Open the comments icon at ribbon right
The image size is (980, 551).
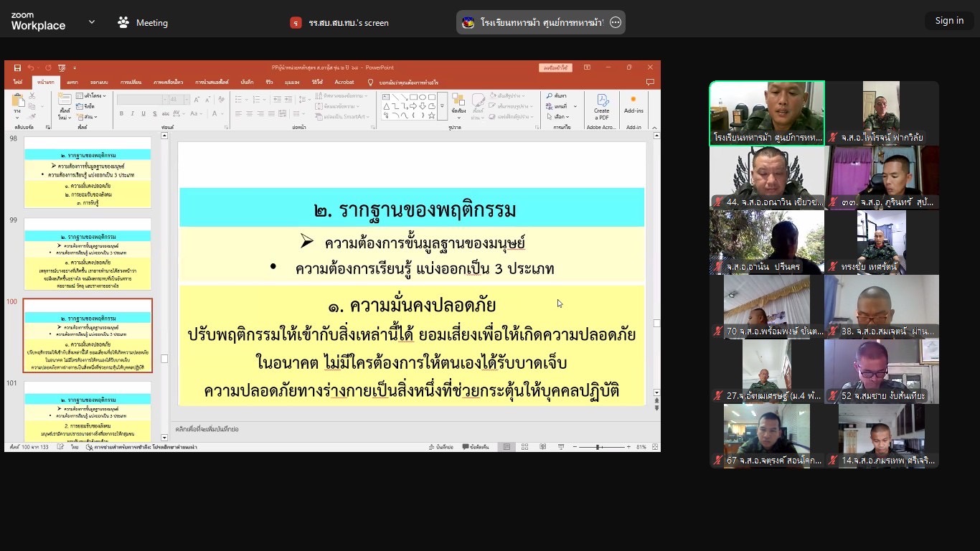click(649, 83)
